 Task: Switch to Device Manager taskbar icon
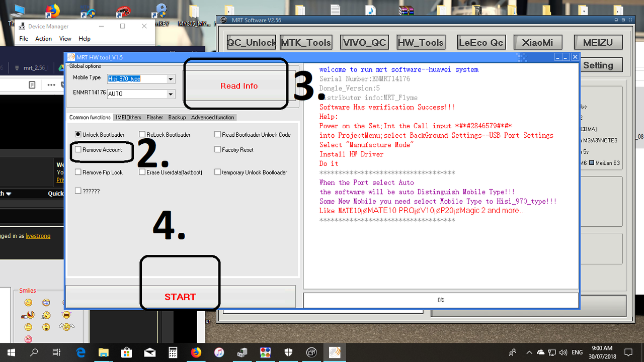point(242,352)
